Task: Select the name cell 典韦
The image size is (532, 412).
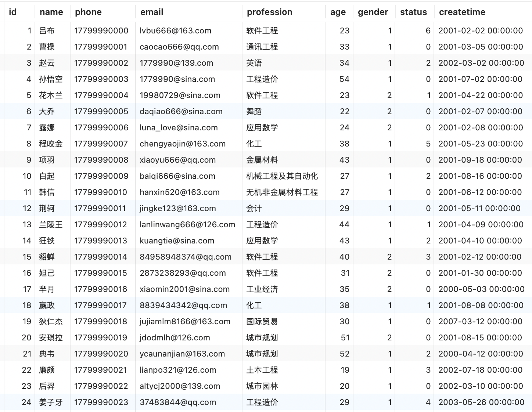Action: coord(47,354)
